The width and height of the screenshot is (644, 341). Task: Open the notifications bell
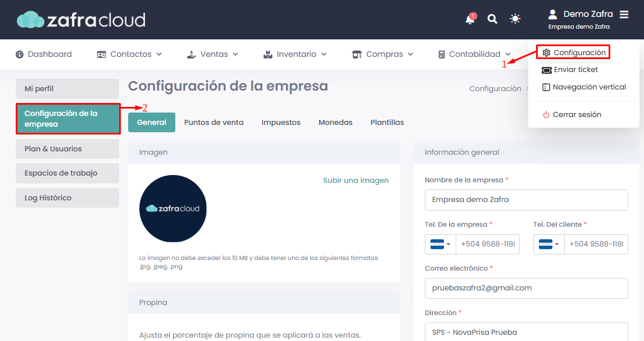[x=471, y=19]
